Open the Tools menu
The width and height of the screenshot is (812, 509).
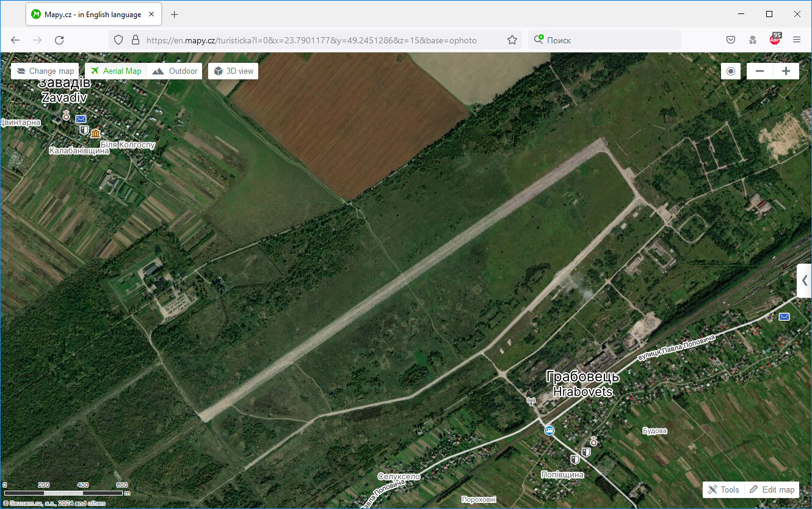[x=723, y=489]
